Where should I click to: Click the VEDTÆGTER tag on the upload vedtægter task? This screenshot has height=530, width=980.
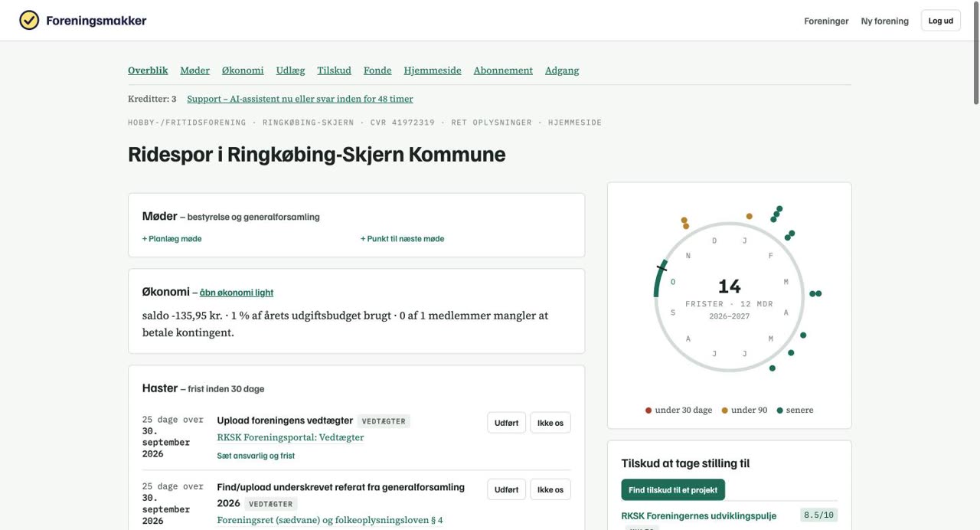pyautogui.click(x=384, y=421)
